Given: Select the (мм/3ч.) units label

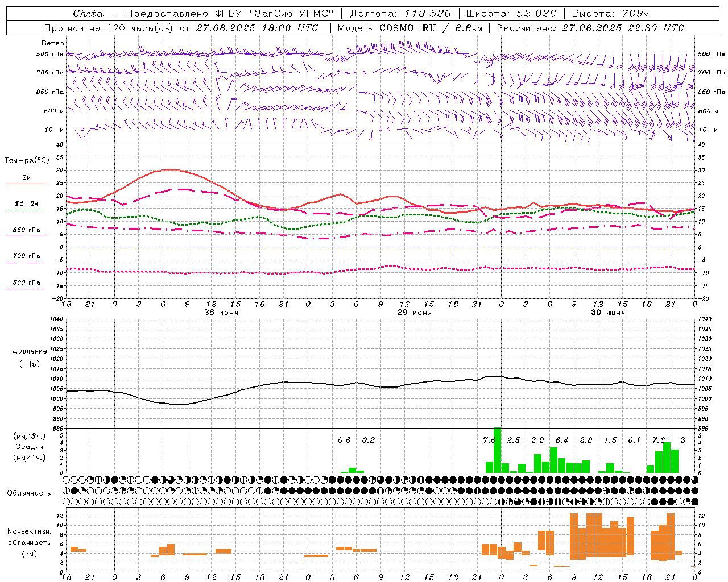Looking at the screenshot, I should [x=30, y=436].
